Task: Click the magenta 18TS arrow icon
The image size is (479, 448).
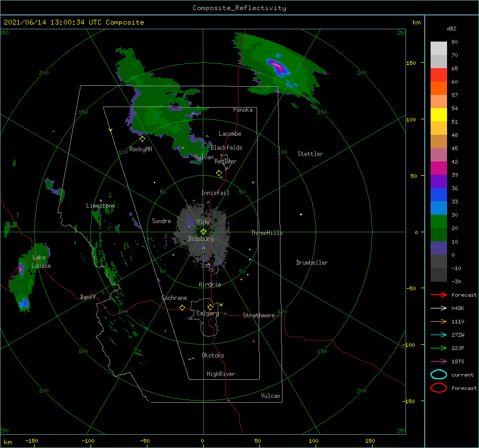Action: 439,362
